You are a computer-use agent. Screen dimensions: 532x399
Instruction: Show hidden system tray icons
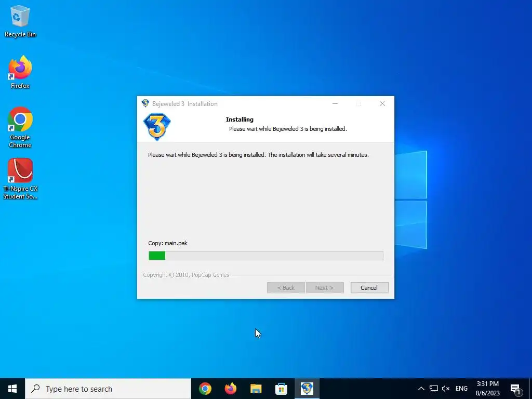(421, 389)
